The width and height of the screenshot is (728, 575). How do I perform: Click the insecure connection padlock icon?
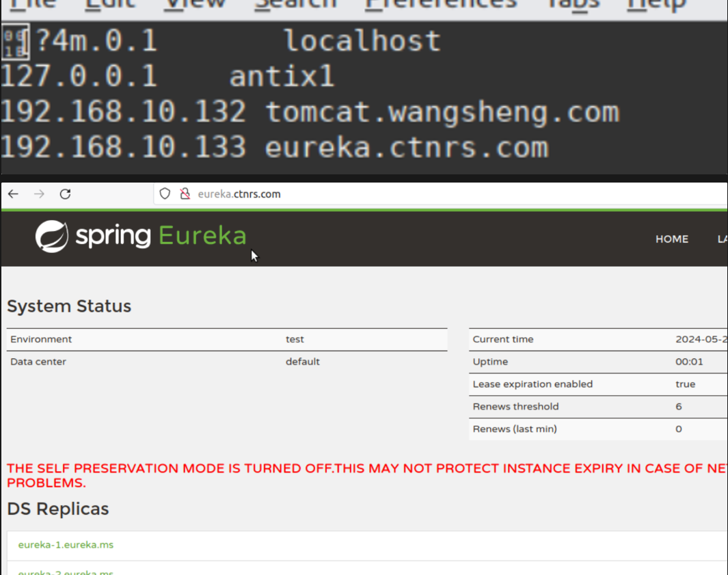coord(185,193)
